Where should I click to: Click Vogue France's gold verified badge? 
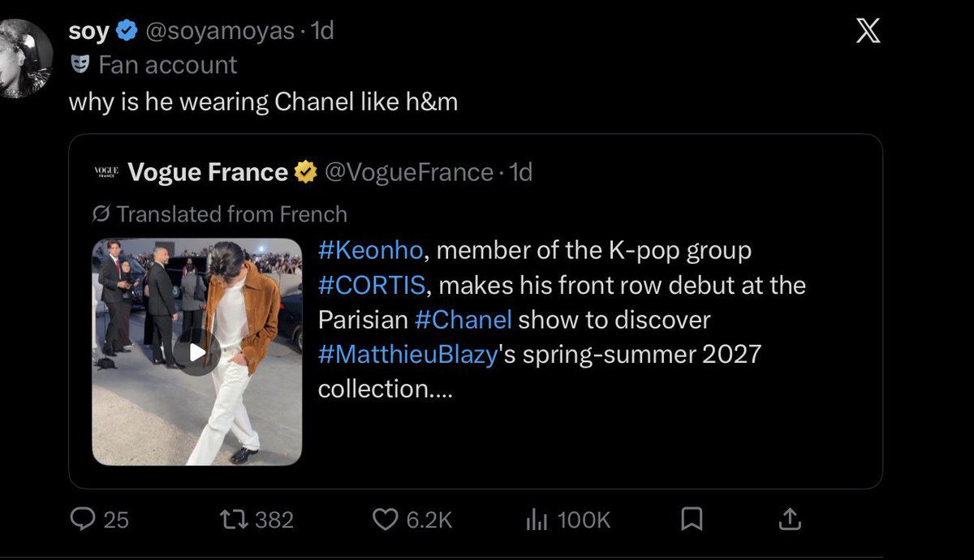[x=305, y=172]
